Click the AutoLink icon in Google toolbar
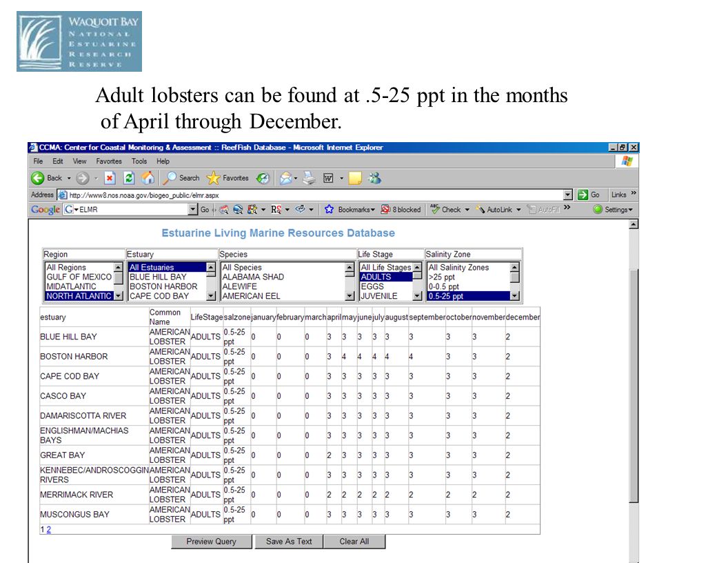The width and height of the screenshot is (728, 563). (480, 210)
